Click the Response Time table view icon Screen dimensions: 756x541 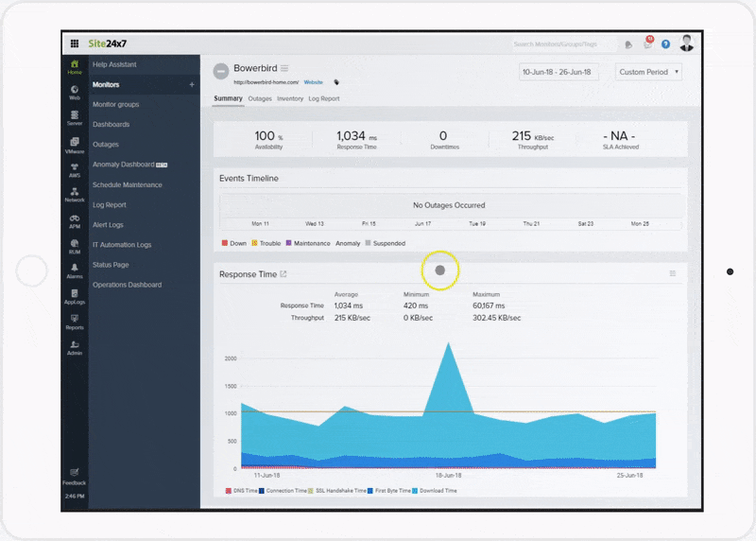(x=673, y=273)
